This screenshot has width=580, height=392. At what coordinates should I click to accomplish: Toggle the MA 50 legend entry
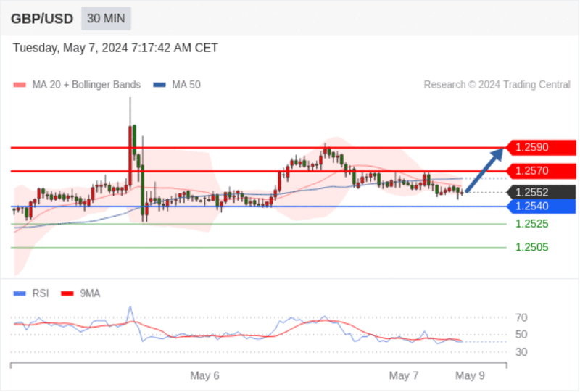click(x=177, y=85)
